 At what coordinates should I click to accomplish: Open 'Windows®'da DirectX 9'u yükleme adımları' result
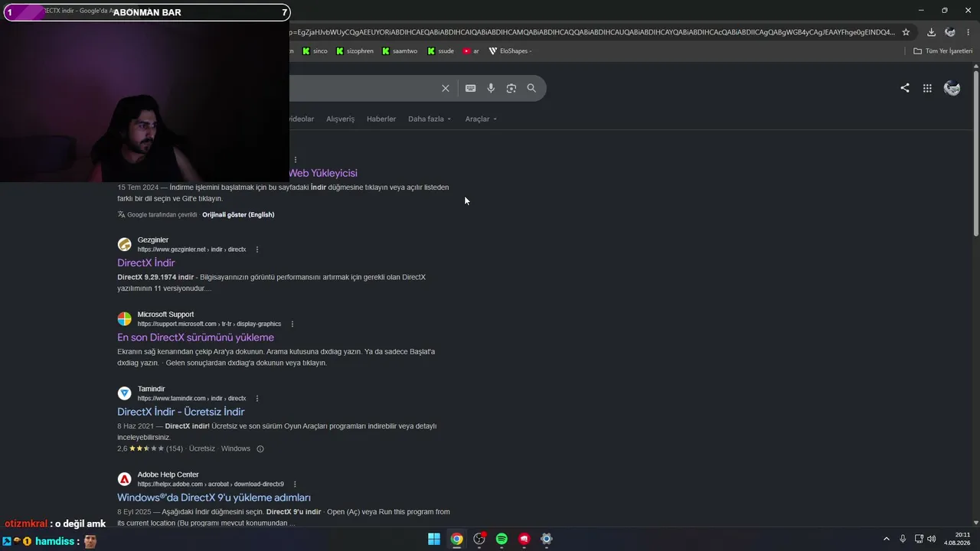click(214, 497)
